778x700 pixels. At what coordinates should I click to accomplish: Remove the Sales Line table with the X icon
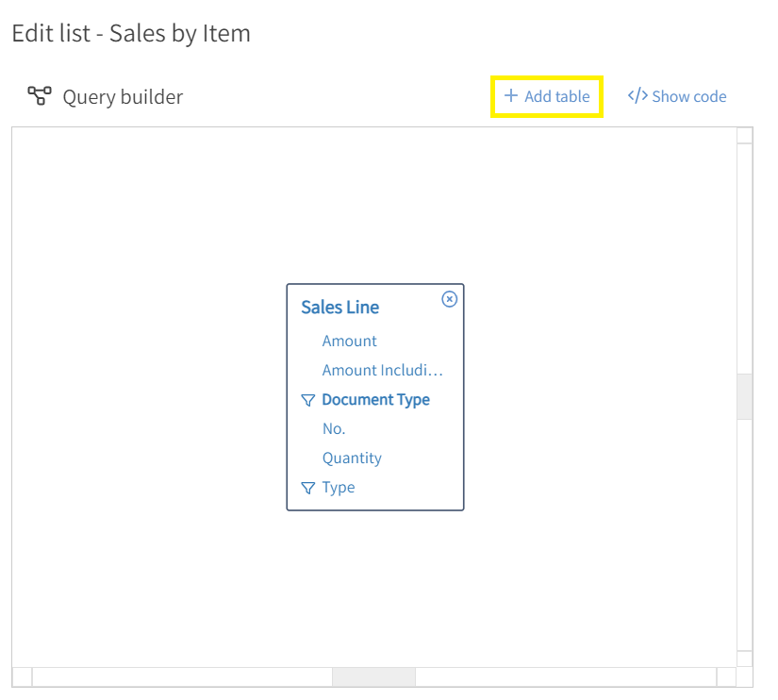click(x=449, y=299)
